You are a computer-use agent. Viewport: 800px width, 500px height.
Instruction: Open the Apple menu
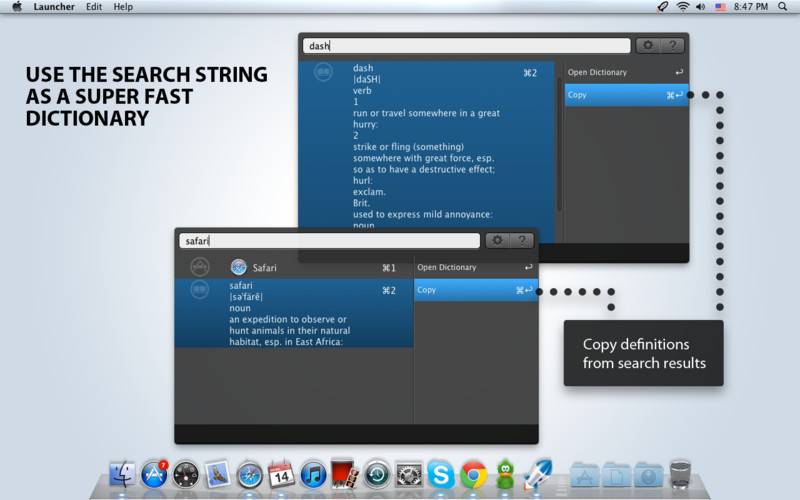pyautogui.click(x=17, y=7)
